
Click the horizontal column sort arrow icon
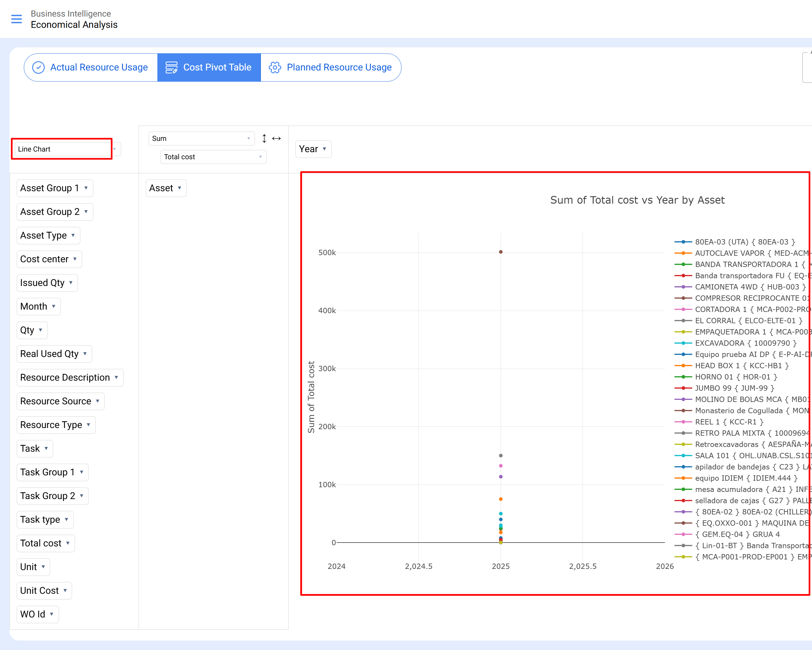[277, 139]
